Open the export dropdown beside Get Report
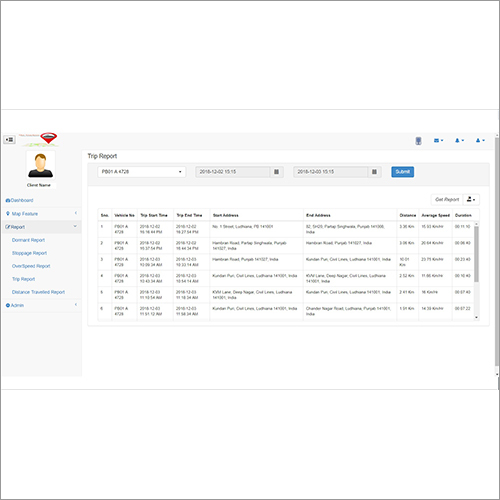 point(471,200)
